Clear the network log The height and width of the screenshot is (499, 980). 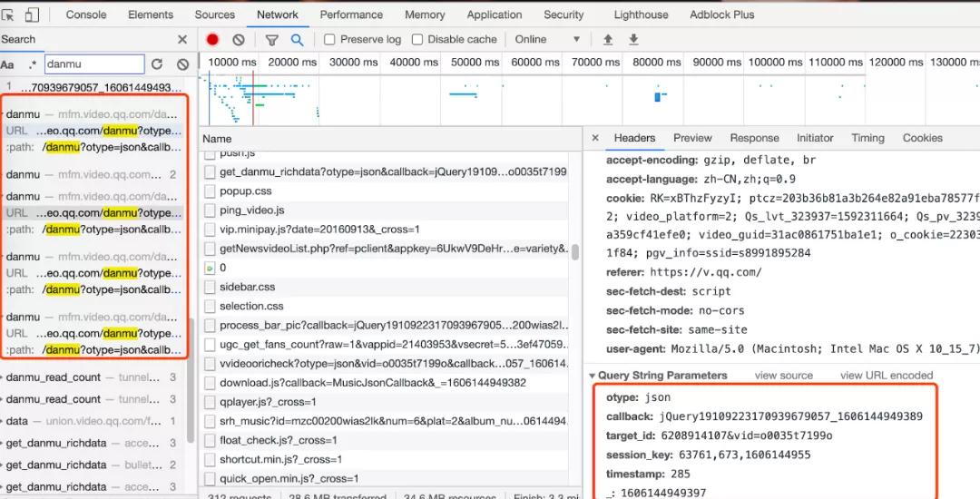pos(239,40)
